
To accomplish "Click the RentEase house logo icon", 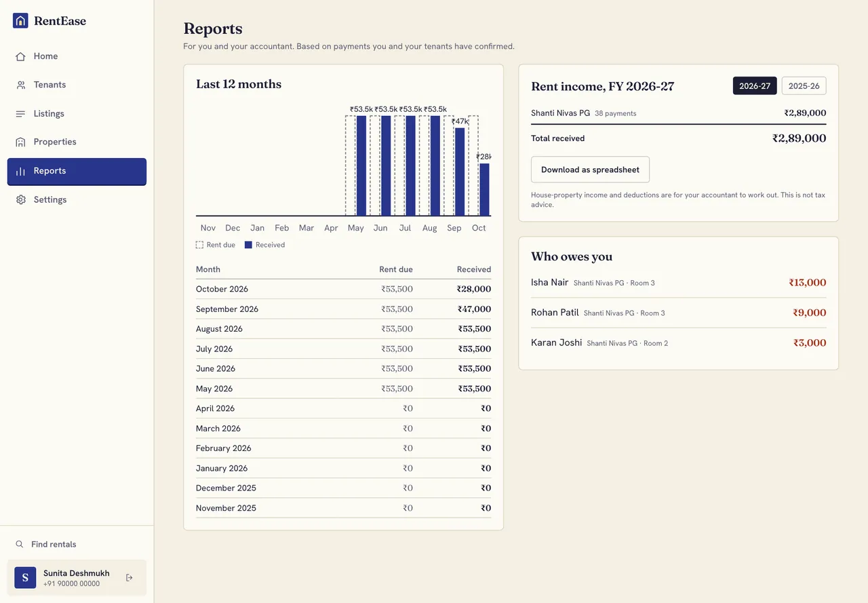I will tap(20, 20).
